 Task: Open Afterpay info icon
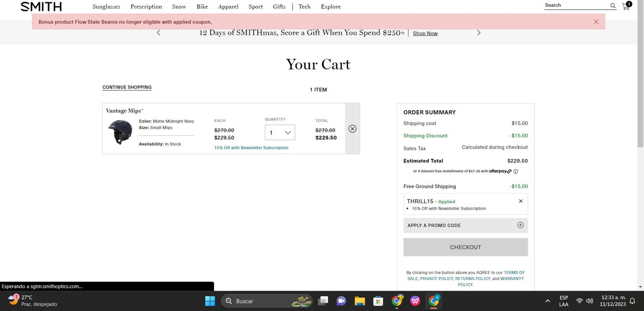[516, 171]
